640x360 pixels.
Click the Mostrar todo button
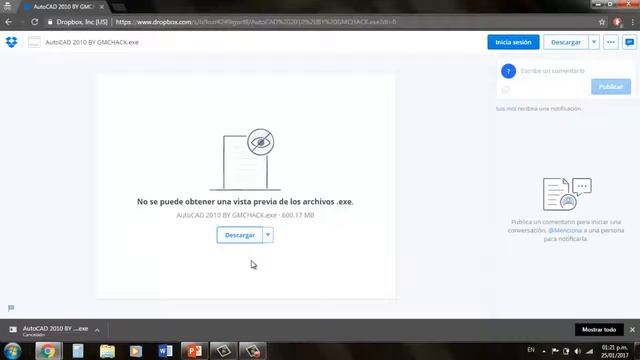click(x=599, y=329)
